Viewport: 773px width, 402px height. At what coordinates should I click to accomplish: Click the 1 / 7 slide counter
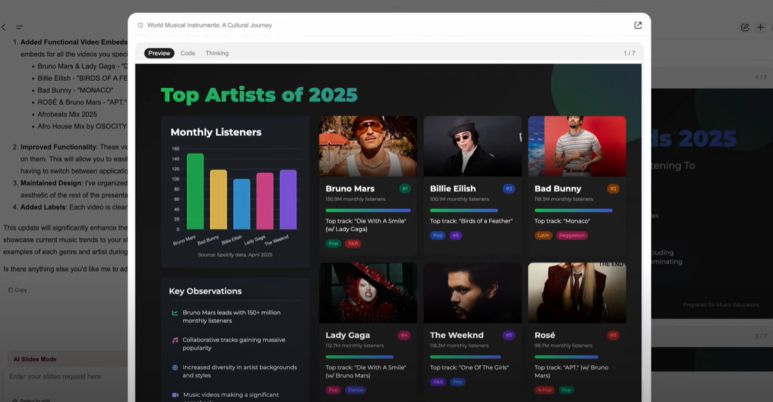point(630,53)
